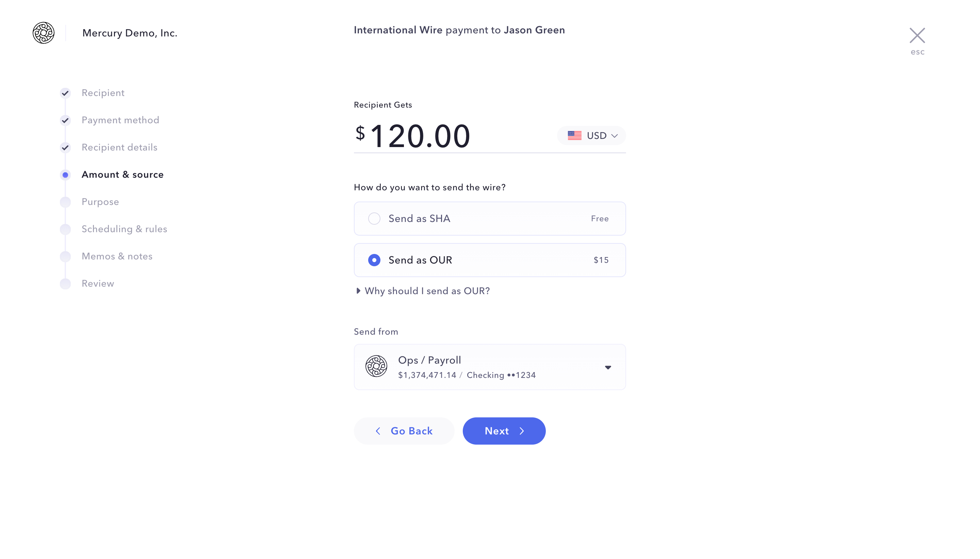Click the US flag currency icon
This screenshot has width=980, height=559.
574,135
